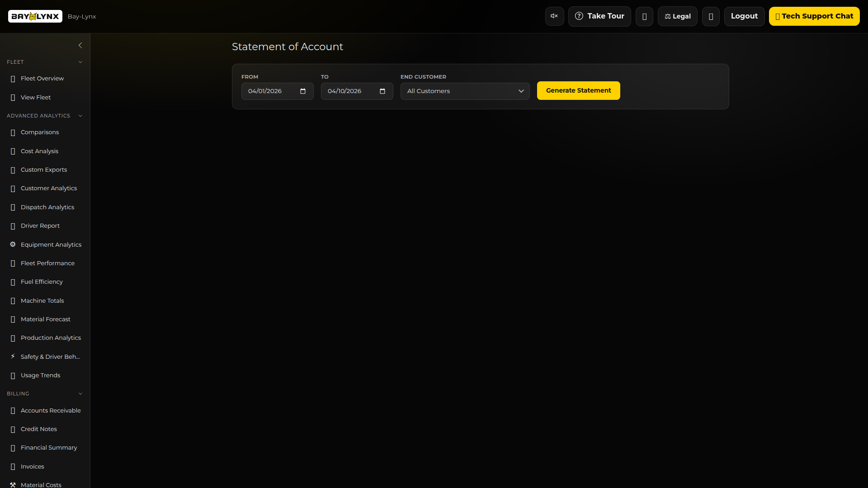The height and width of the screenshot is (488, 868).
Task: Click the scales icon on Legal button
Action: pos(668,16)
